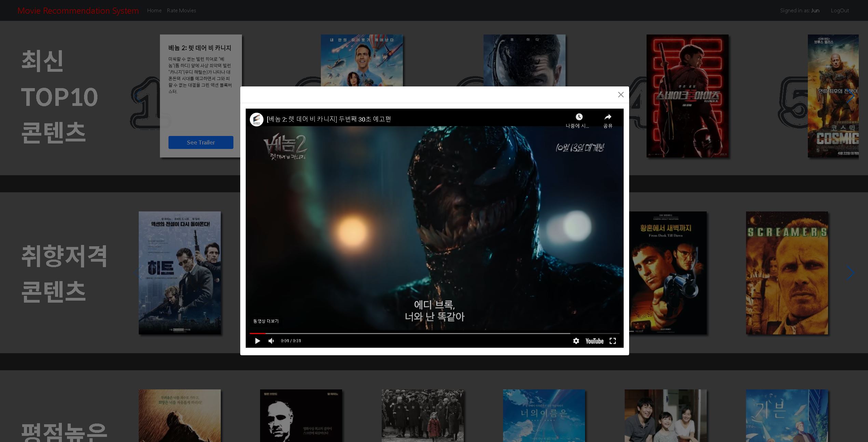868x442 pixels.
Task: Play the Venom 2 trailer video
Action: pyautogui.click(x=257, y=341)
